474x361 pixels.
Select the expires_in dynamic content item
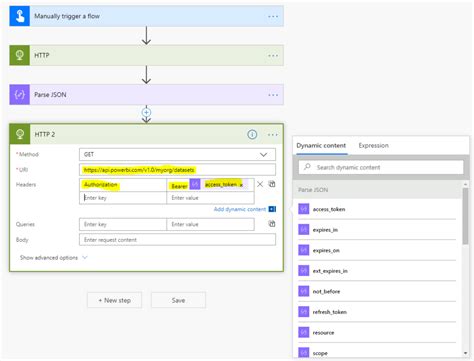click(377, 230)
